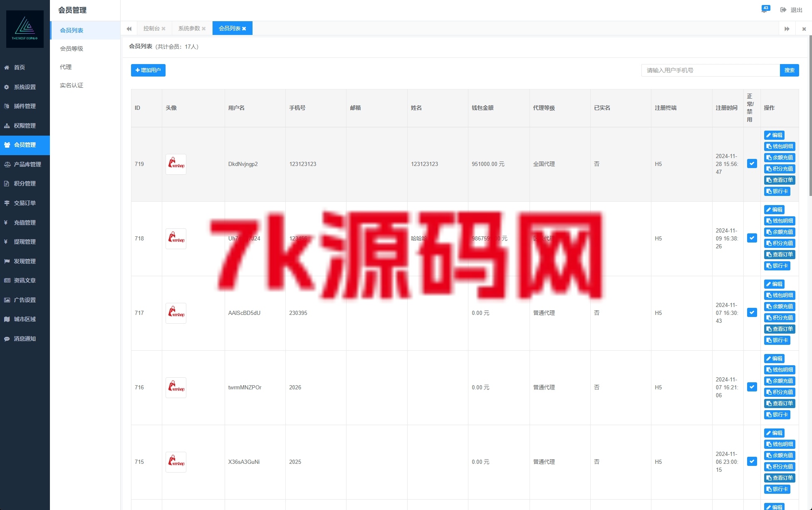
Task: Click 编辑 for user 719
Action: click(774, 135)
